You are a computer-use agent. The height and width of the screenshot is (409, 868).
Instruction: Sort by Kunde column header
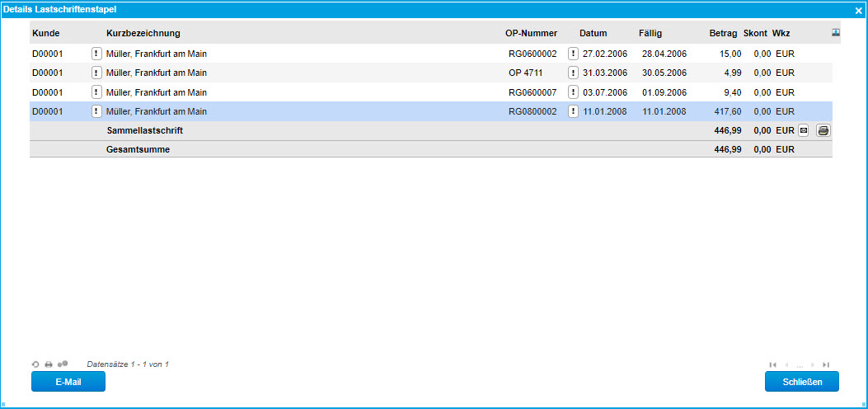pos(46,33)
